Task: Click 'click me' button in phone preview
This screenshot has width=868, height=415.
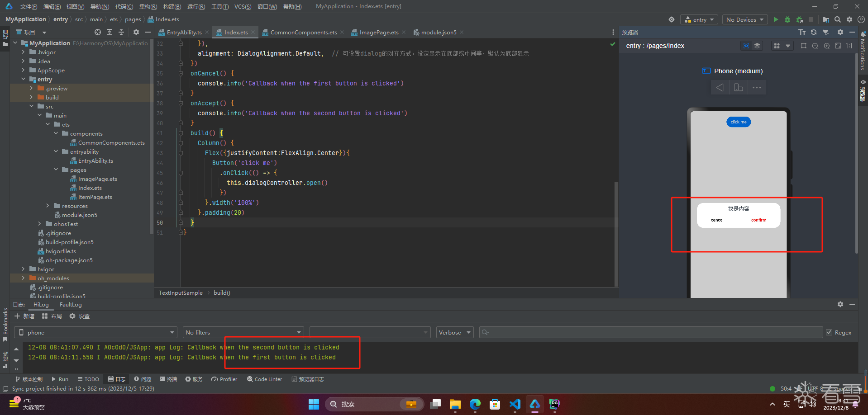Action: pos(739,122)
